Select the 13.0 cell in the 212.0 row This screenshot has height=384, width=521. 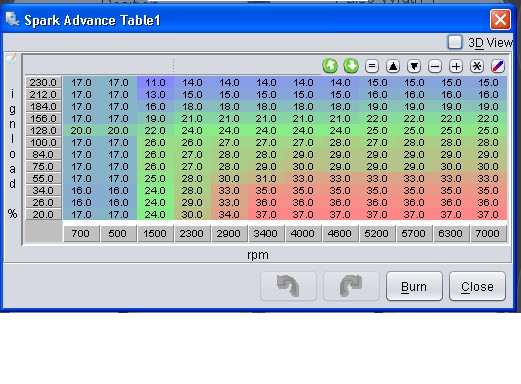155,94
